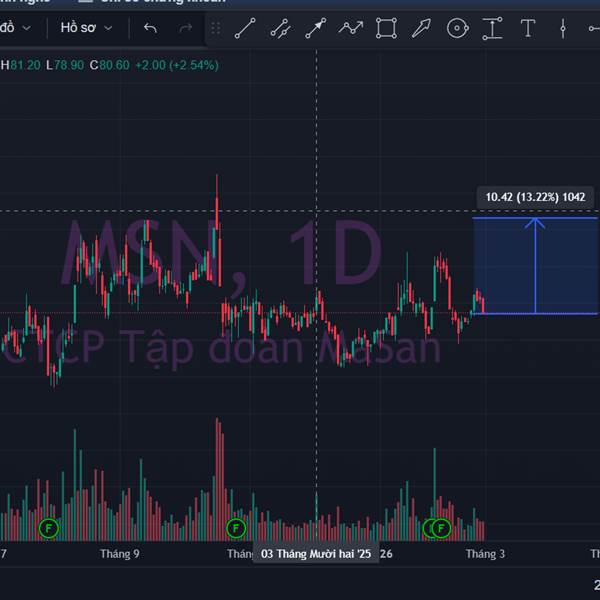Select the zigzag path drawing tool
600x600 pixels.
(351, 28)
